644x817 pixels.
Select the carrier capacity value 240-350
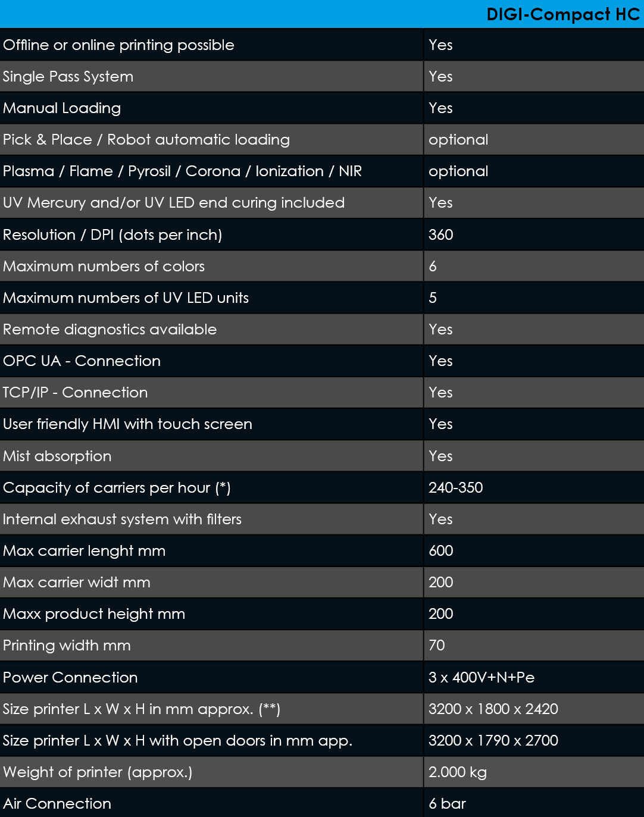click(455, 487)
